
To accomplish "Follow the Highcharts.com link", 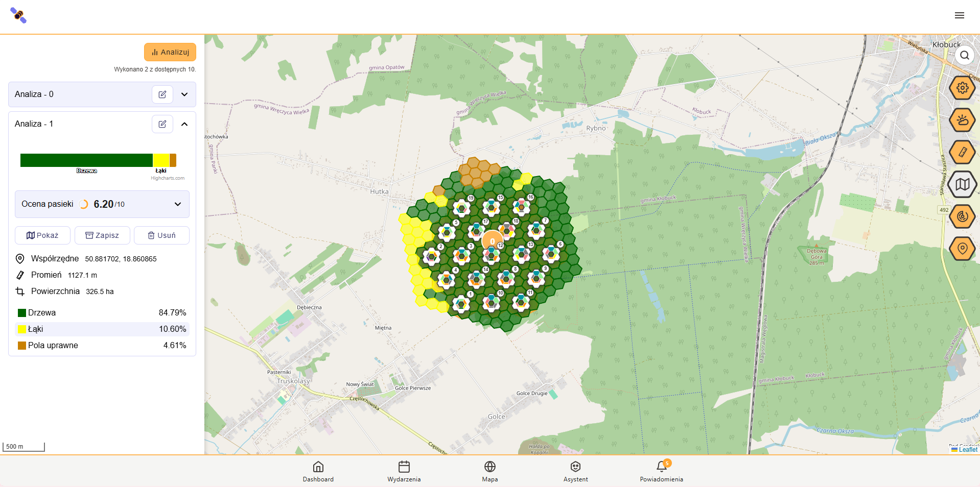I will (168, 178).
